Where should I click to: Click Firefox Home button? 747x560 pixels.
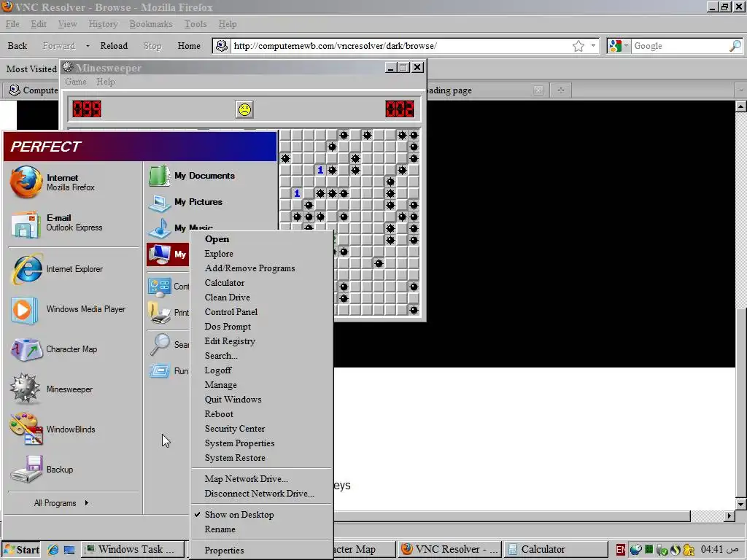pyautogui.click(x=189, y=46)
